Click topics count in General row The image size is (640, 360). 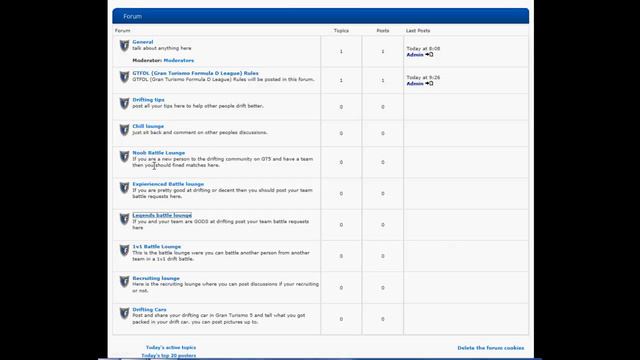click(x=341, y=52)
